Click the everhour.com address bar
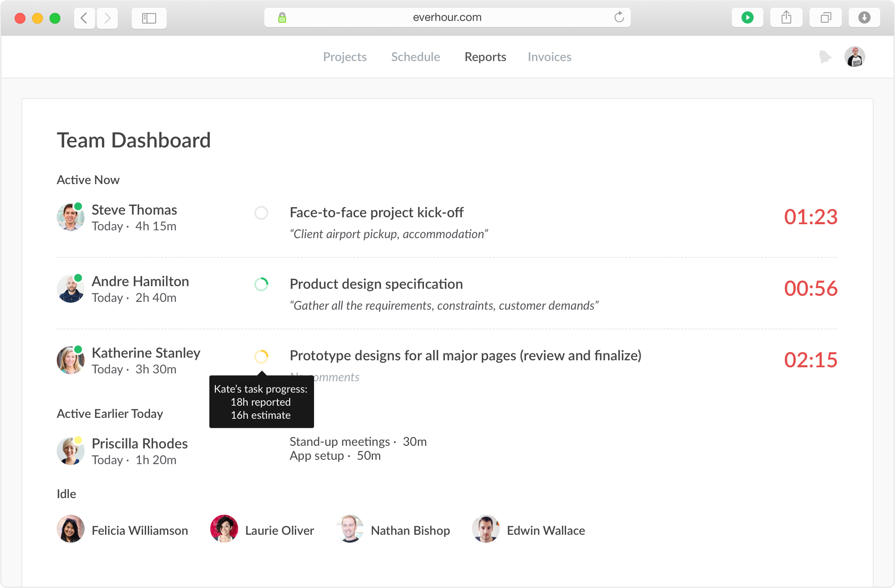The height and width of the screenshot is (588, 895). [447, 17]
